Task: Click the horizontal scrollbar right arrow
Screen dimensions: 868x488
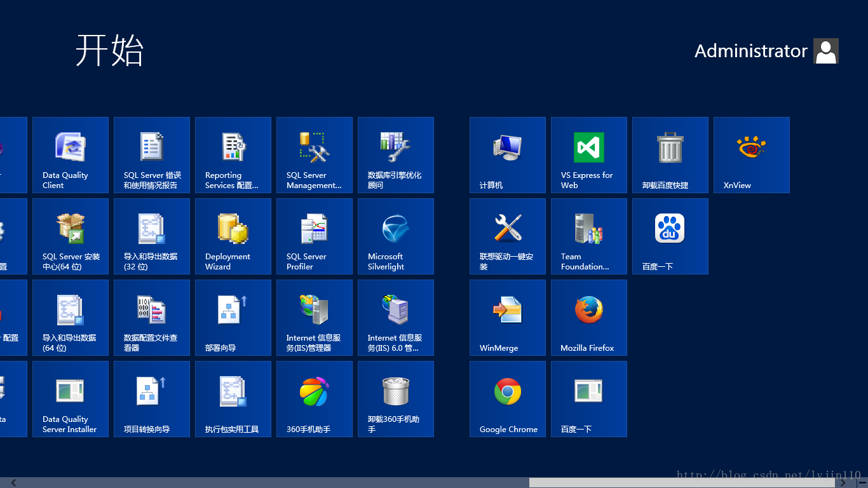Action: [x=843, y=483]
